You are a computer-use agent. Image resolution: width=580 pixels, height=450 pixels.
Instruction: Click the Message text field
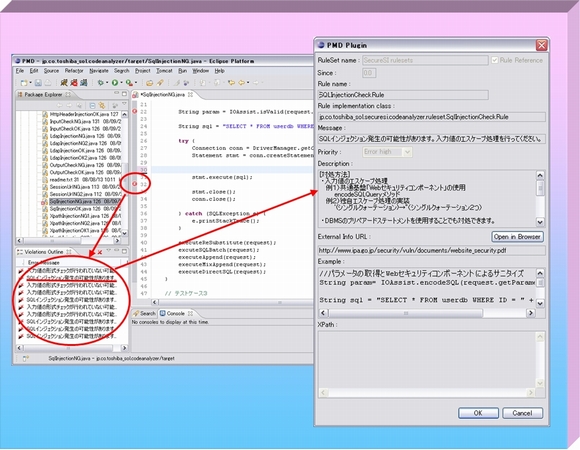pyautogui.click(x=431, y=139)
